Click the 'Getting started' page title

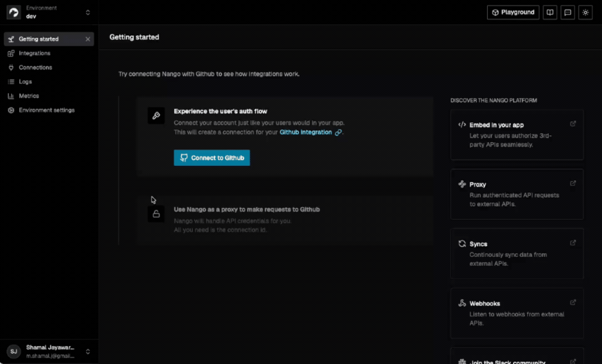click(134, 37)
